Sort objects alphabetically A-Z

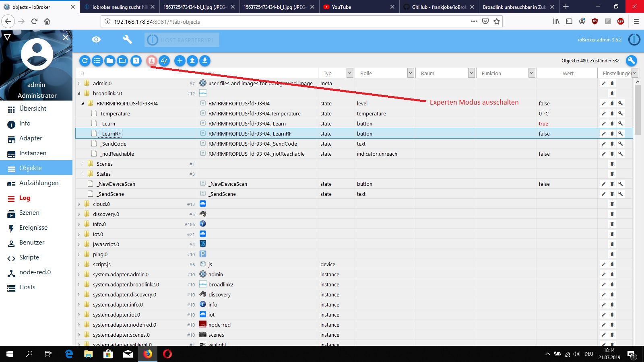164,61
